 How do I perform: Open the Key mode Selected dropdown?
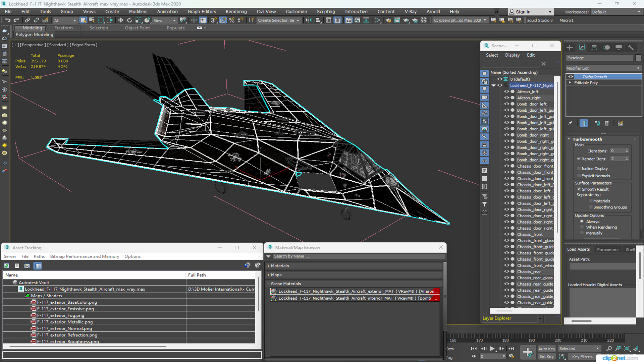pos(579,349)
